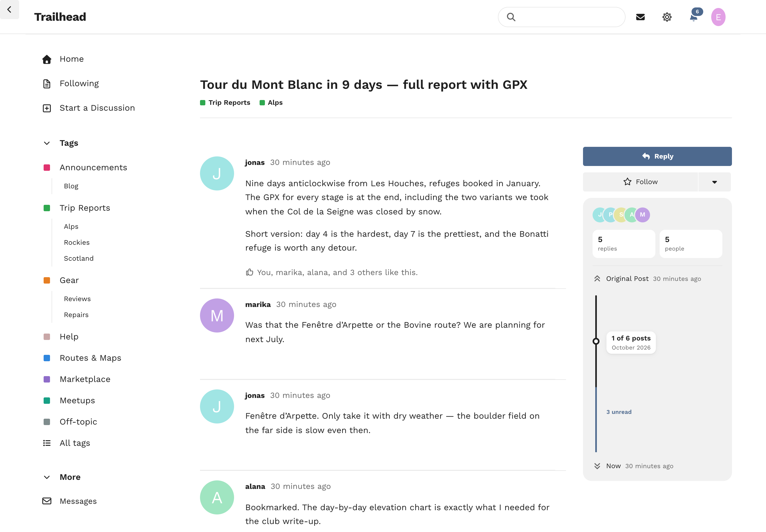Click the Meetups teal color swatch

point(47,401)
